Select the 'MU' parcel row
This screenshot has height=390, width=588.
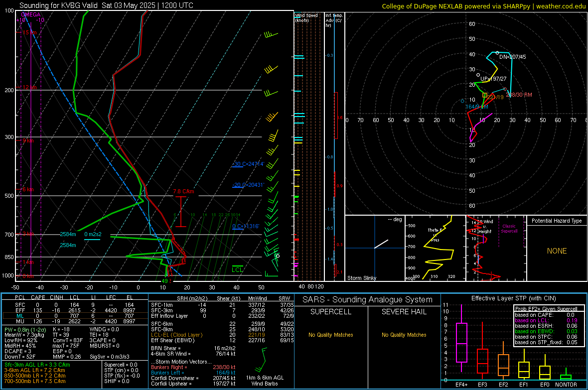(75, 321)
